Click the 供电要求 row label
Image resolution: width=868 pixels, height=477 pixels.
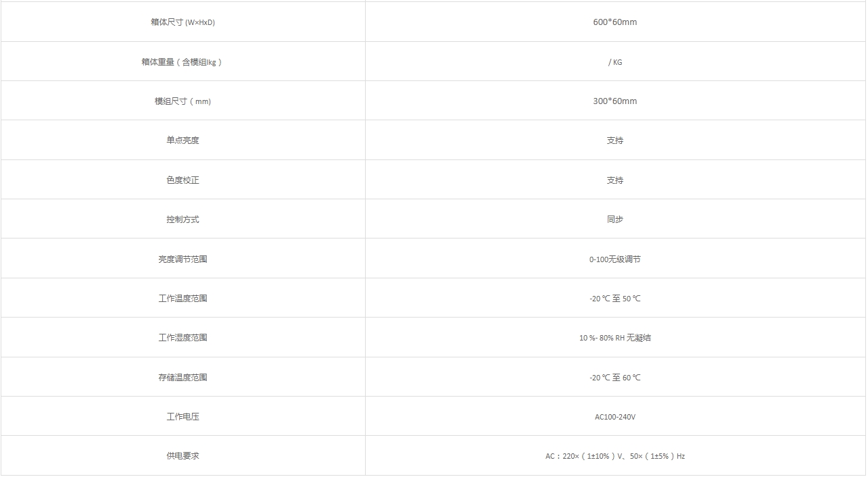(183, 456)
